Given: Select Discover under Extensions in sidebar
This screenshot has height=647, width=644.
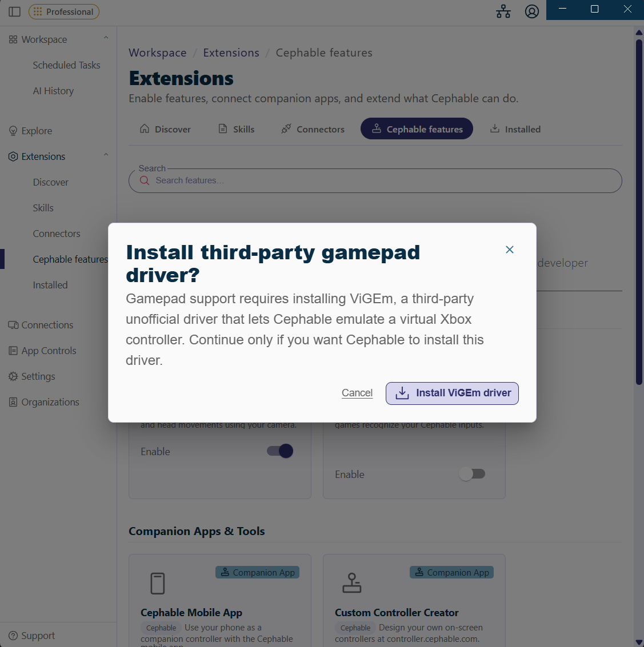Looking at the screenshot, I should click(x=50, y=182).
